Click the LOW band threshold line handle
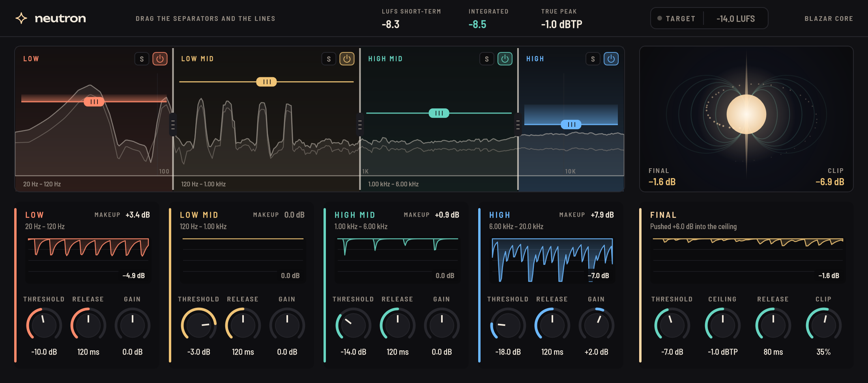Screen dimensions: 868x383 [94, 102]
